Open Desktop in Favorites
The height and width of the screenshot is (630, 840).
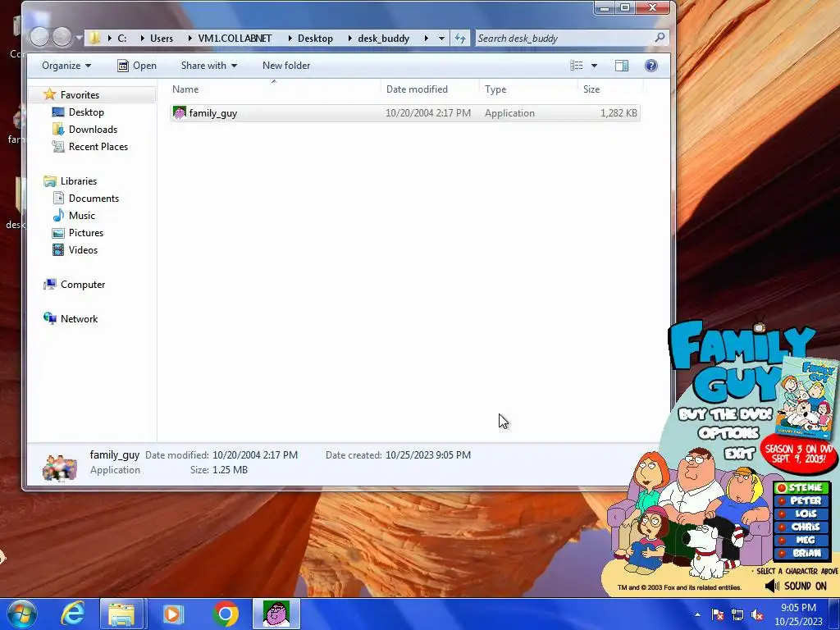tap(85, 112)
